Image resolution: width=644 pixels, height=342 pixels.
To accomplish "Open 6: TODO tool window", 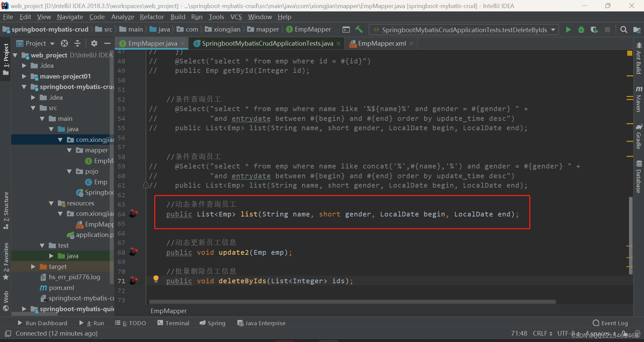I will point(130,323).
